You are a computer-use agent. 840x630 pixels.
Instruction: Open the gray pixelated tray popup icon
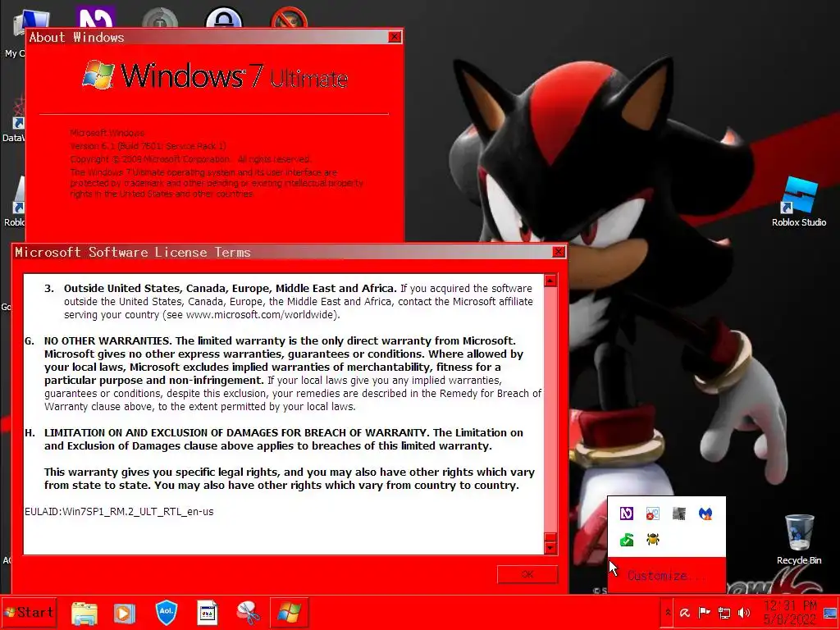pyautogui.click(x=678, y=514)
